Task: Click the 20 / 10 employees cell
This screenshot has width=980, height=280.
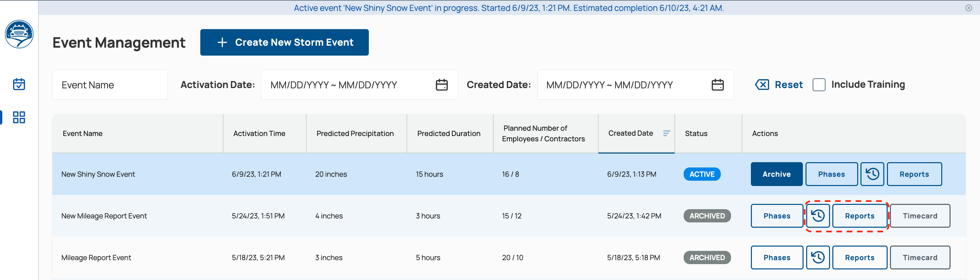Action: [513, 257]
